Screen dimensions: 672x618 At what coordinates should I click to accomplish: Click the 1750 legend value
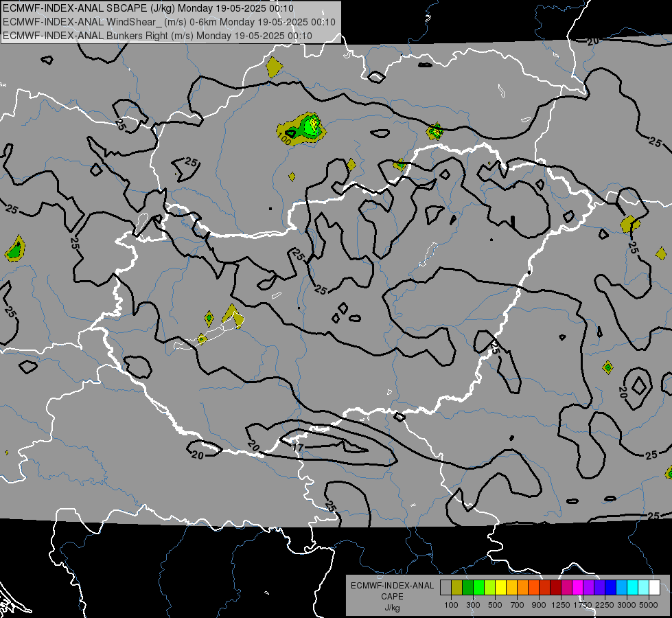pos(583,605)
